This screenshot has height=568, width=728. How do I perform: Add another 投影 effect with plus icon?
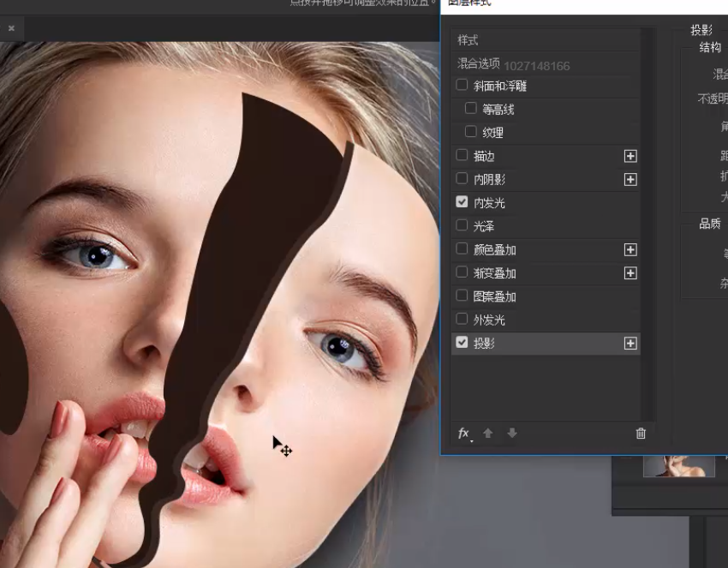click(x=630, y=344)
